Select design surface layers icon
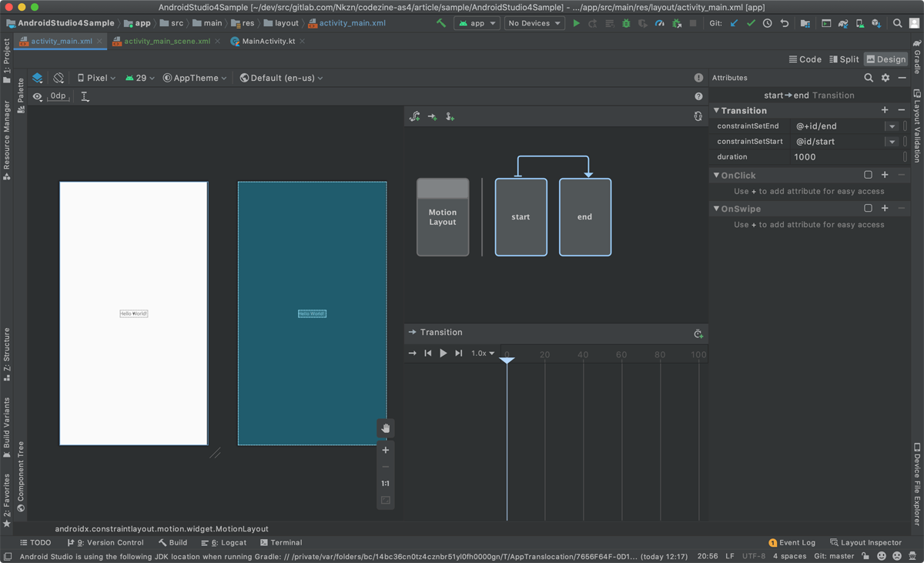924x563 pixels. [38, 78]
